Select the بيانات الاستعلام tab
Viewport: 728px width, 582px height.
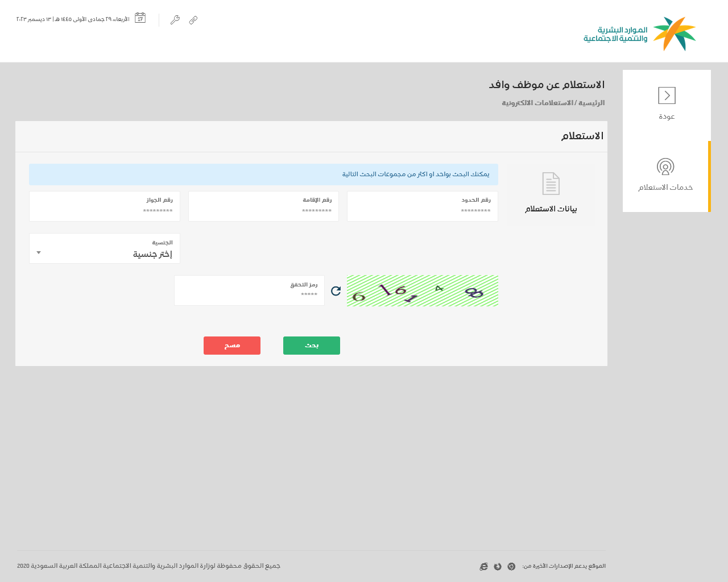point(551,194)
